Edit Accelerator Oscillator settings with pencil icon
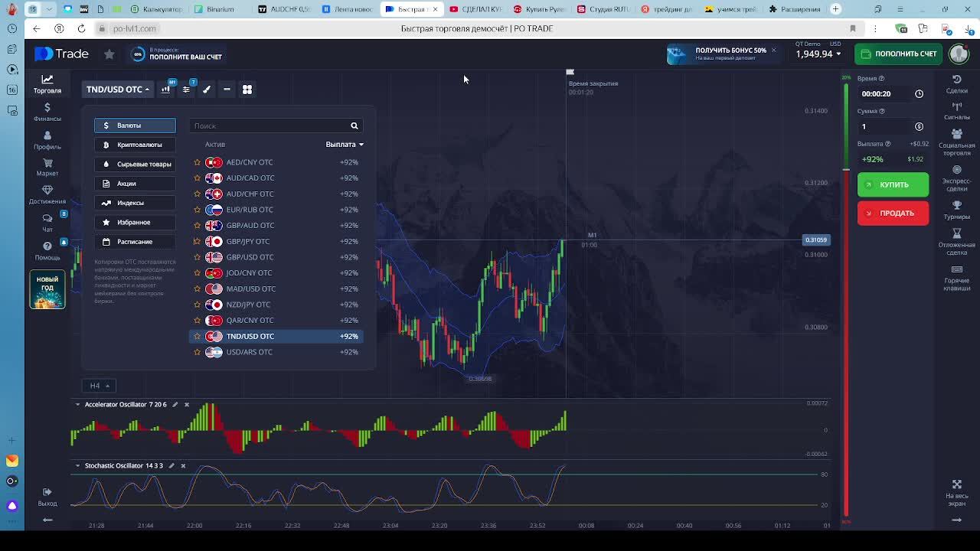This screenshot has width=980, height=551. point(175,405)
